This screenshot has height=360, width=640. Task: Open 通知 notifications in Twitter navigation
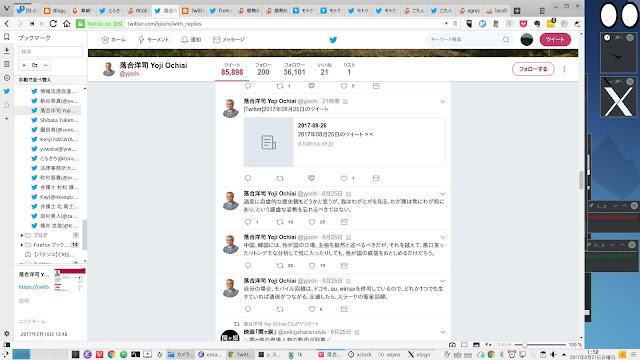click(x=191, y=40)
